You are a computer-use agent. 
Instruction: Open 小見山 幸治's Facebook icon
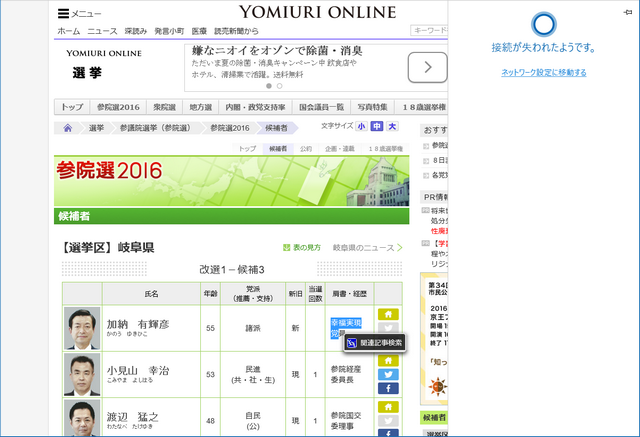click(388, 388)
